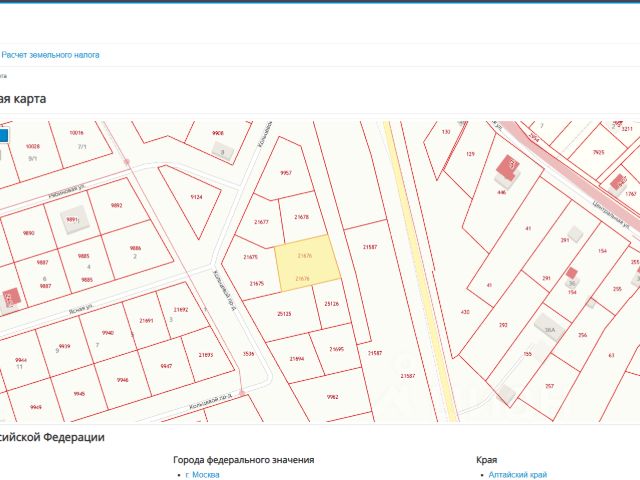Click the pink node marker near Рябиновая ул.
Image resolution: width=640 pixels, height=480 pixels.
point(127,162)
